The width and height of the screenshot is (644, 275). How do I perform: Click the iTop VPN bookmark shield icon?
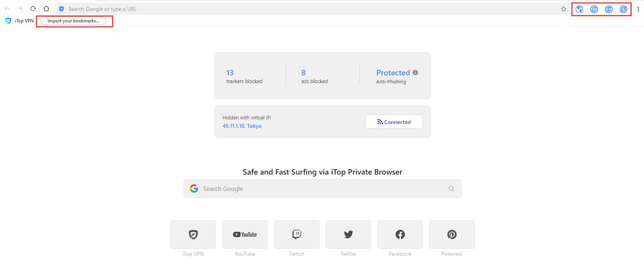click(8, 21)
